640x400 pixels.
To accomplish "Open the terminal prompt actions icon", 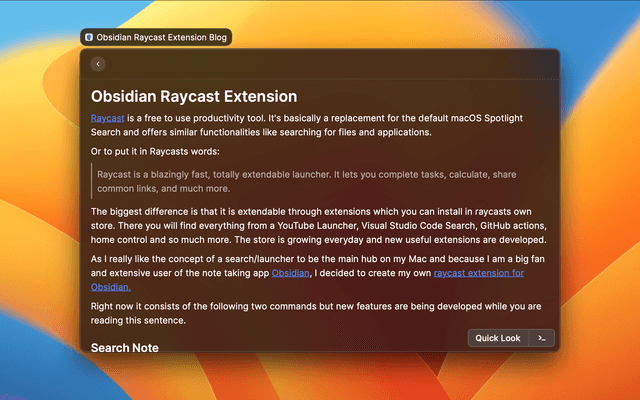I will pos(541,338).
